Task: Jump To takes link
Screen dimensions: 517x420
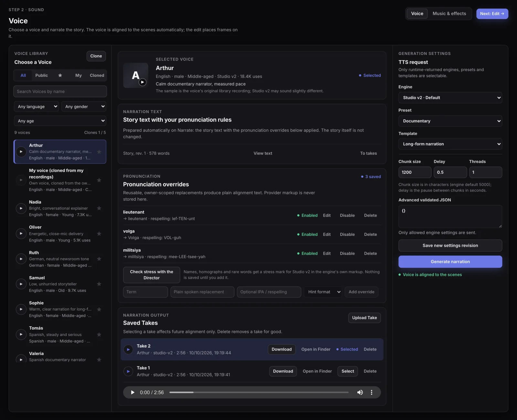Action: click(368, 153)
